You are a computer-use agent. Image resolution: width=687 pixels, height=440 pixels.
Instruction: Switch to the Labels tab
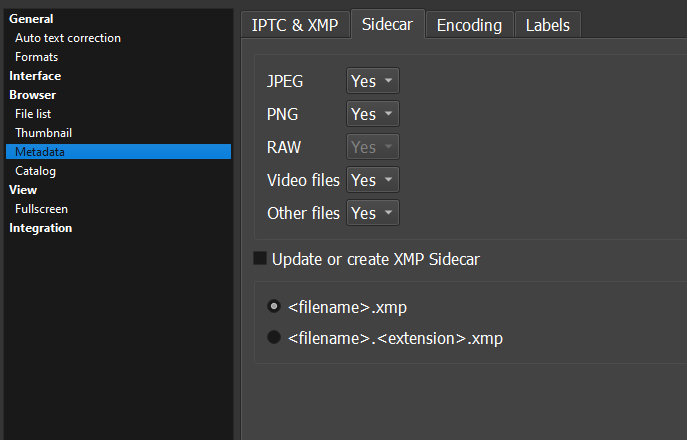(x=549, y=25)
